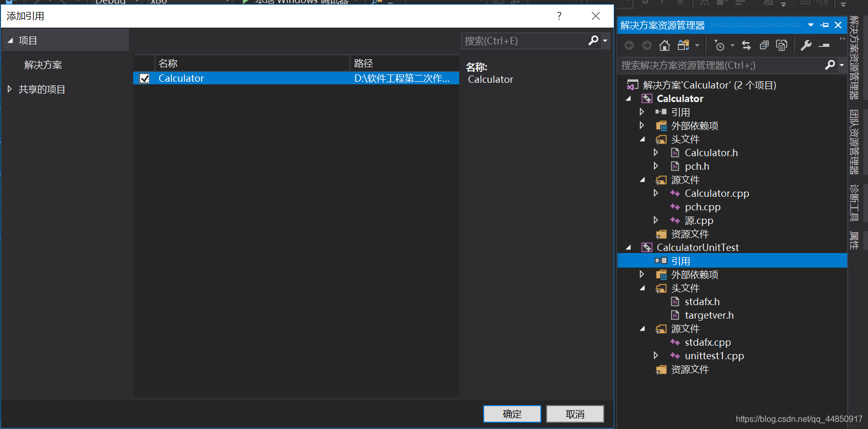Open the pending changes filter clock icon
Viewport: 868px width, 429px height.
719,46
